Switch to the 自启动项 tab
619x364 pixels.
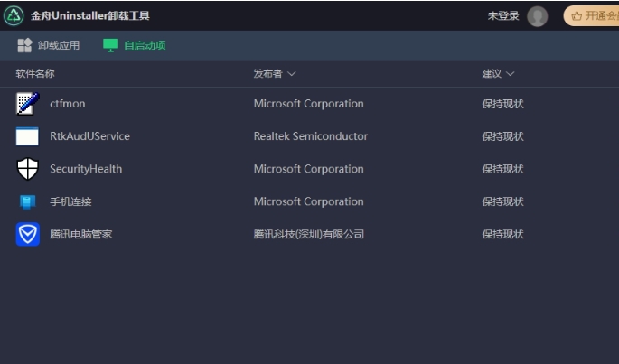pos(135,45)
